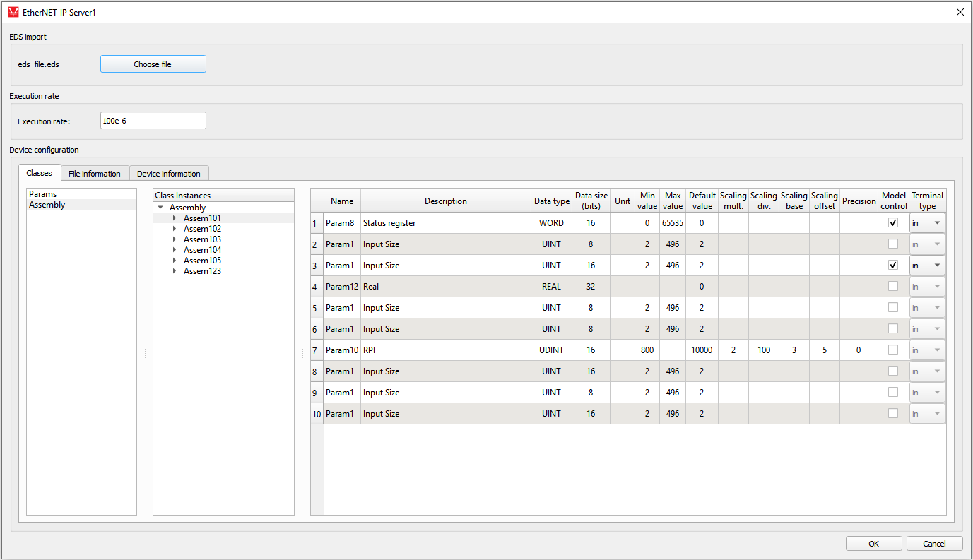This screenshot has height=560, width=973.
Task: Uncheck Model control for Status register row
Action: (x=893, y=223)
